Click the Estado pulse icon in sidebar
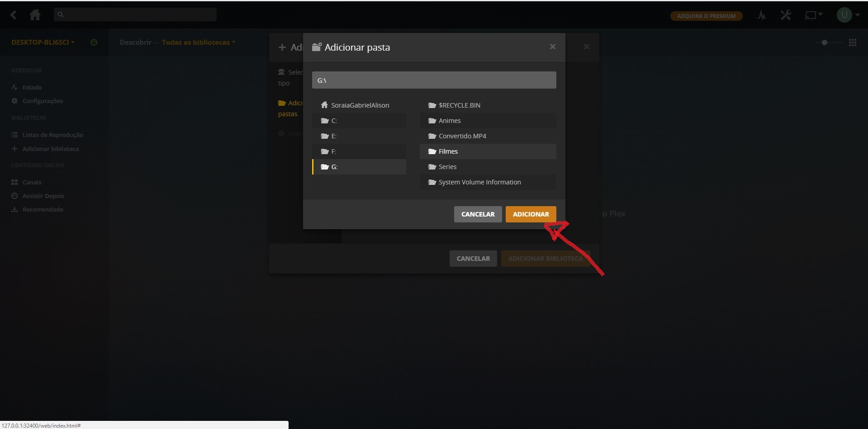The height and width of the screenshot is (429, 868). 14,87
